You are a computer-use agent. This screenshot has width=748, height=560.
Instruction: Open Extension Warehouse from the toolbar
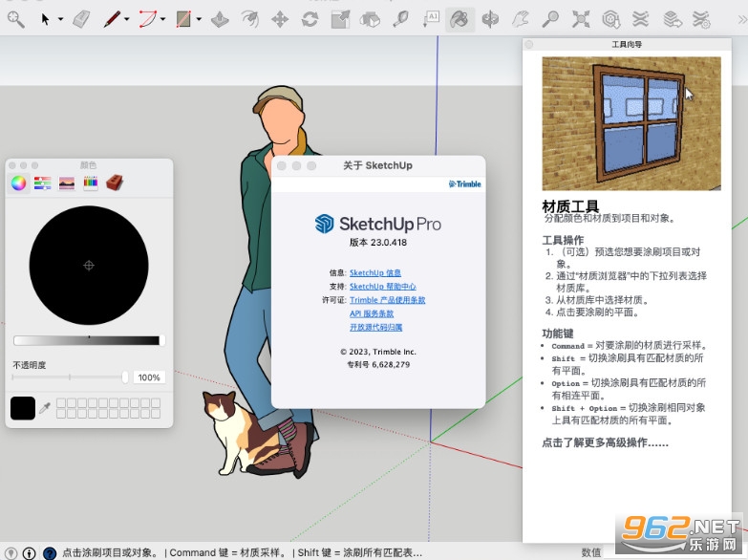pos(641,19)
